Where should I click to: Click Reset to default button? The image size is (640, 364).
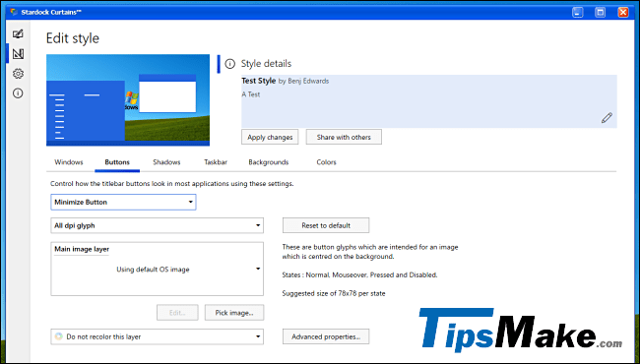coord(326,225)
